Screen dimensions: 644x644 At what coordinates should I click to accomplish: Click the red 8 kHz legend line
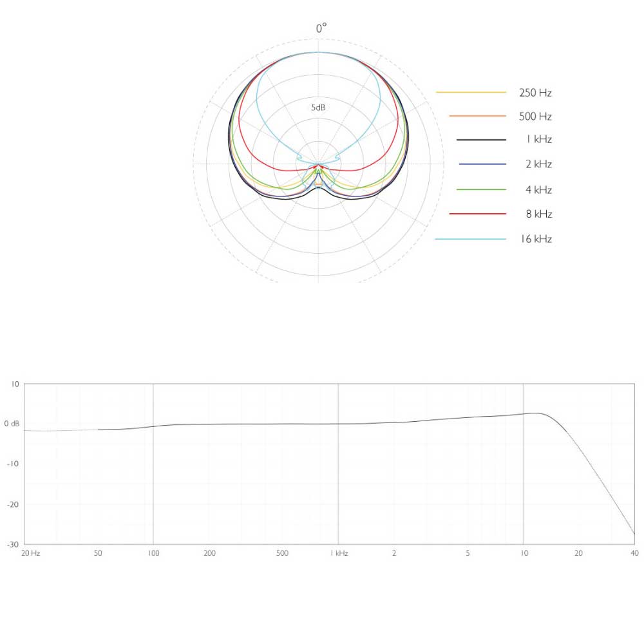(477, 213)
